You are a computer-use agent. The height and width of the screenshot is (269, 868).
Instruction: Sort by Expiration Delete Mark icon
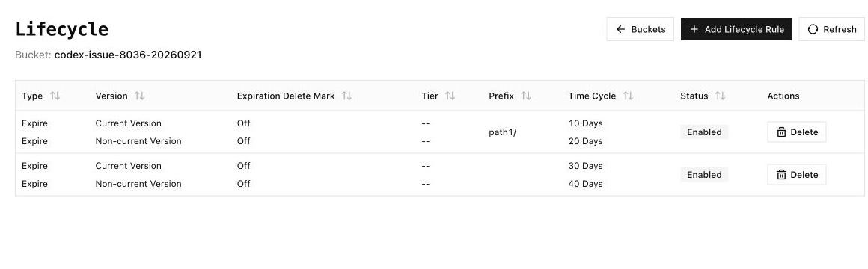(x=346, y=96)
